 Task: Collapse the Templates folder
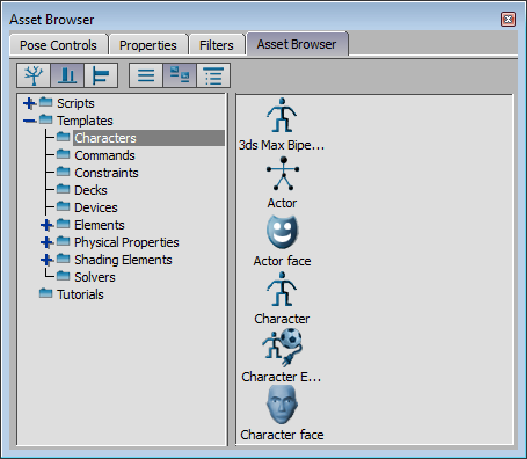(30, 120)
